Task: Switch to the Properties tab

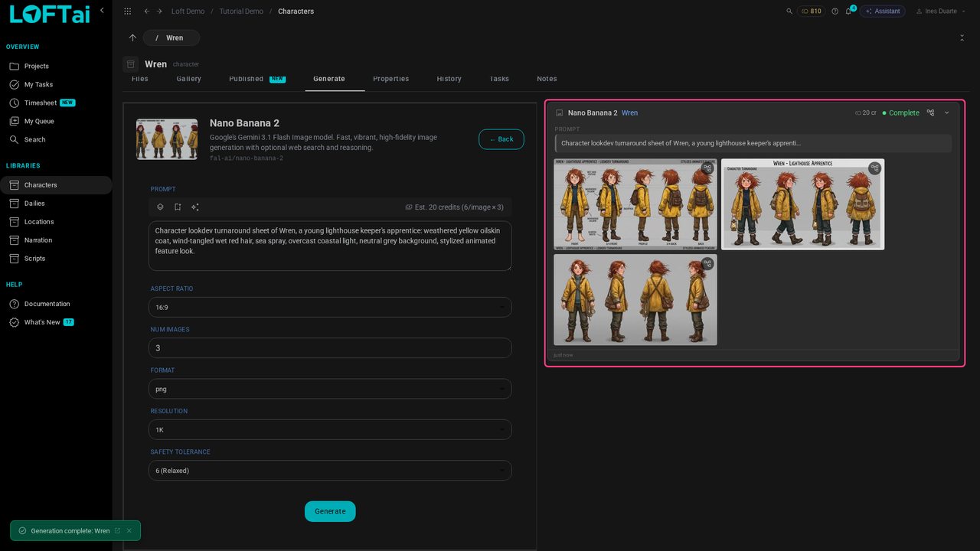Action: click(x=390, y=79)
